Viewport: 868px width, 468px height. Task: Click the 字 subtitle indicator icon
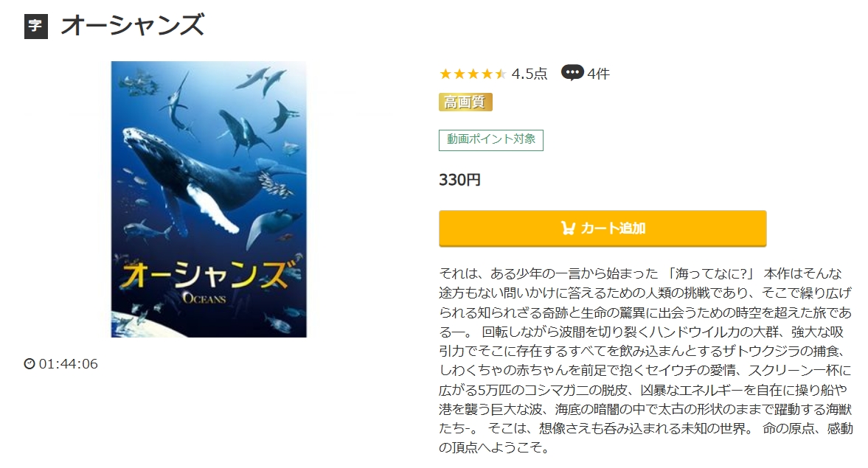(36, 27)
